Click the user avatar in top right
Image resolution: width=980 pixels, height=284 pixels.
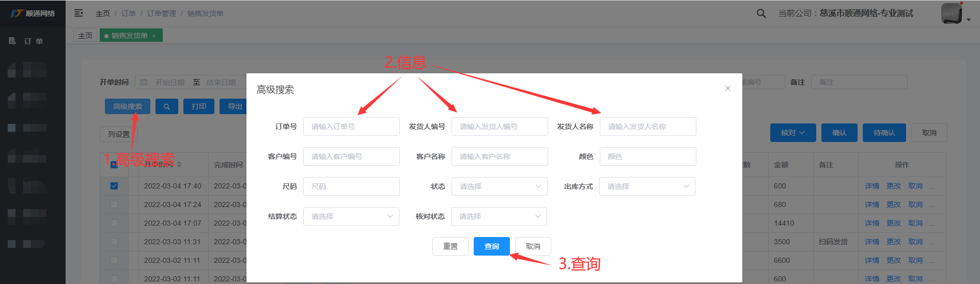coord(951,13)
